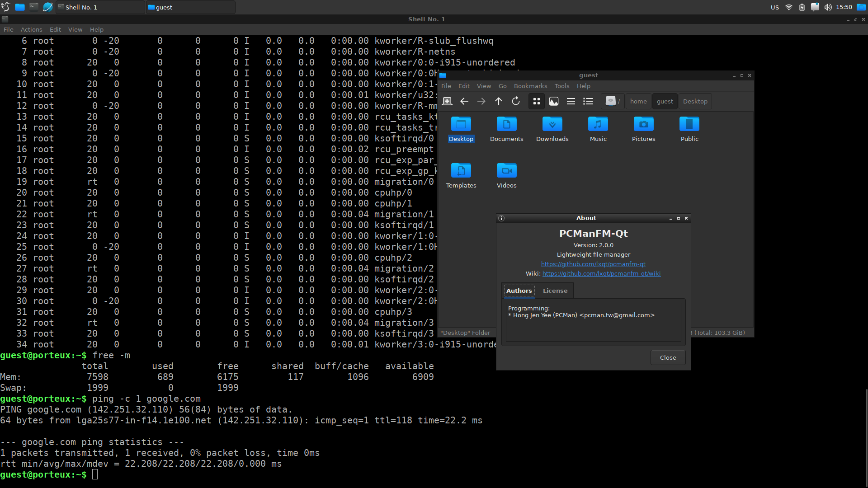Select 'home' in the path bar

638,101
